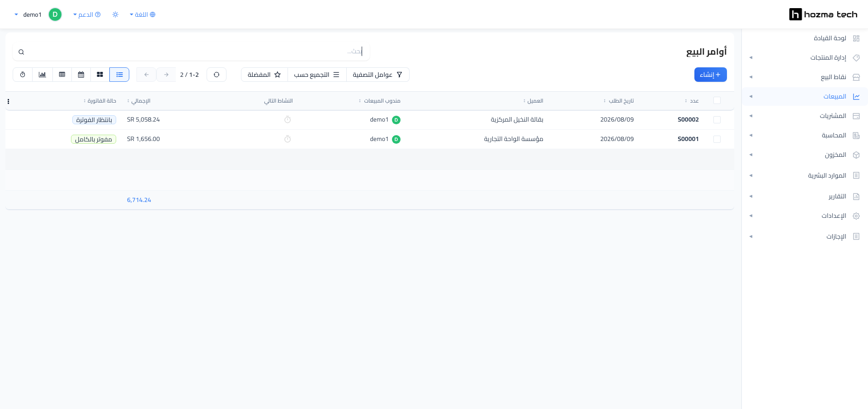The height and width of the screenshot is (409, 868).
Task: Open pivot table view icon
Action: (x=62, y=75)
